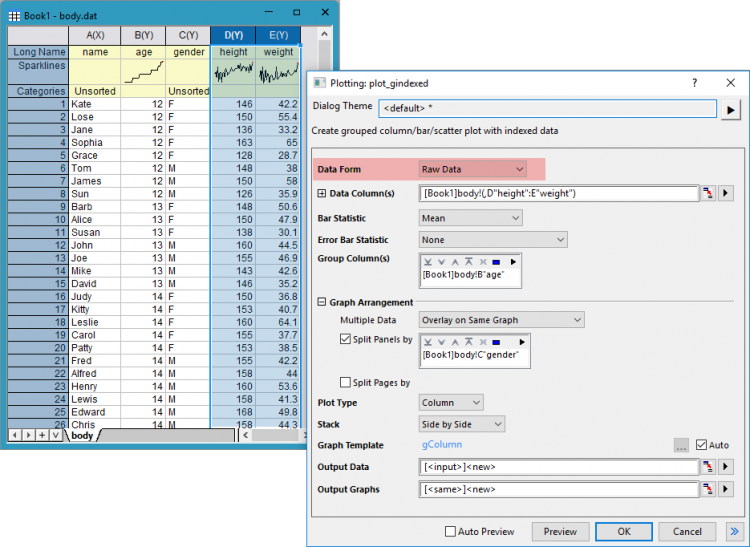Uncheck Split Panels by checkbox
Image resolution: width=750 pixels, height=547 pixels.
(345, 339)
